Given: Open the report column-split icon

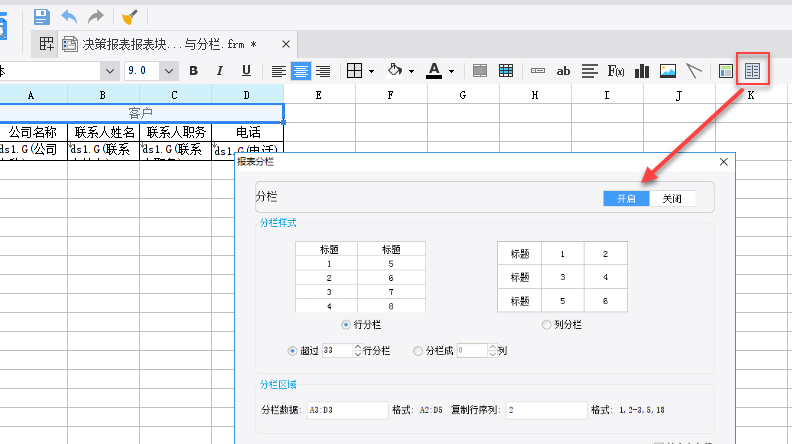Looking at the screenshot, I should (752, 71).
